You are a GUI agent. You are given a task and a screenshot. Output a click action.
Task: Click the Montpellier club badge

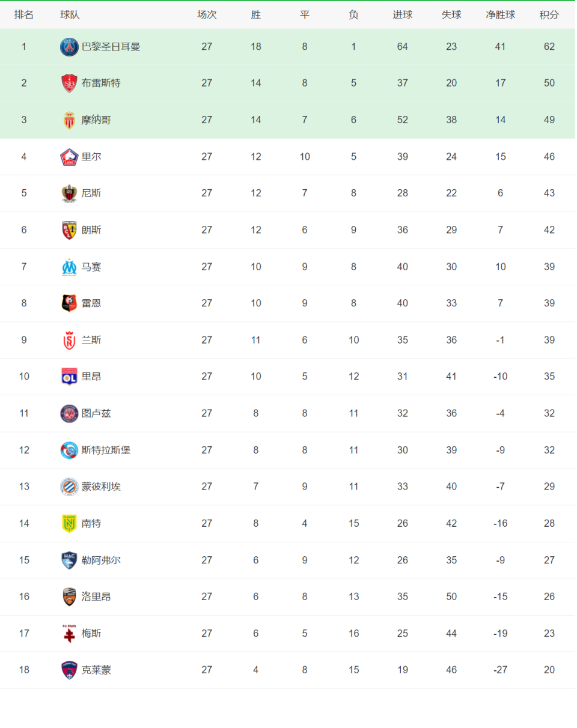(69, 487)
